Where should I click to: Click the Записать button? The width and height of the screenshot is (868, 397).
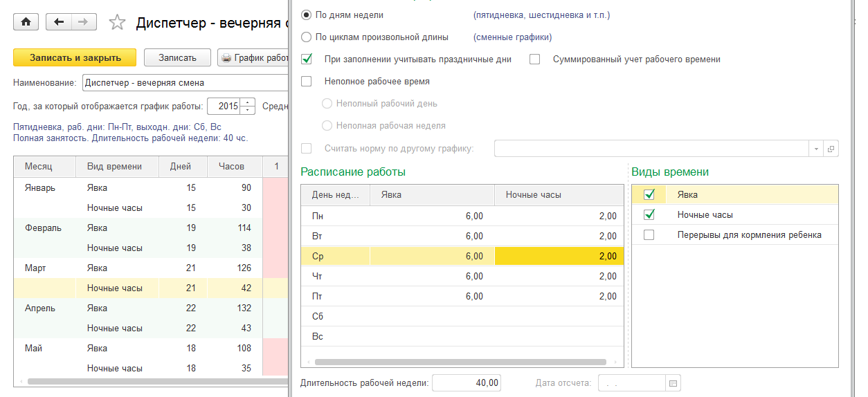(x=177, y=58)
